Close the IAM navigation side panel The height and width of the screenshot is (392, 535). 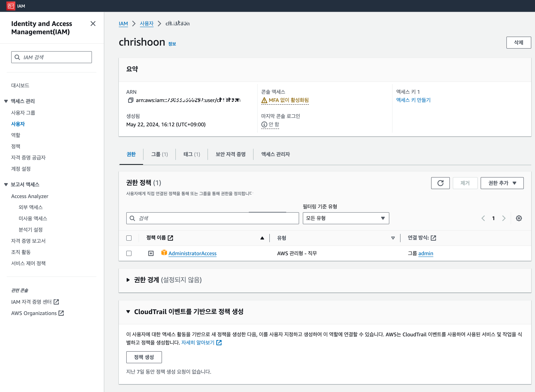93,24
